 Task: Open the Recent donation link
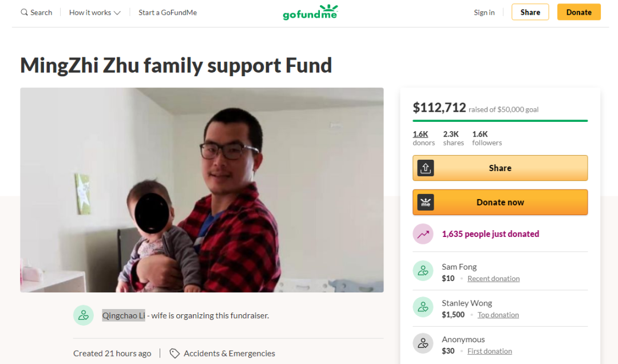coord(493,278)
